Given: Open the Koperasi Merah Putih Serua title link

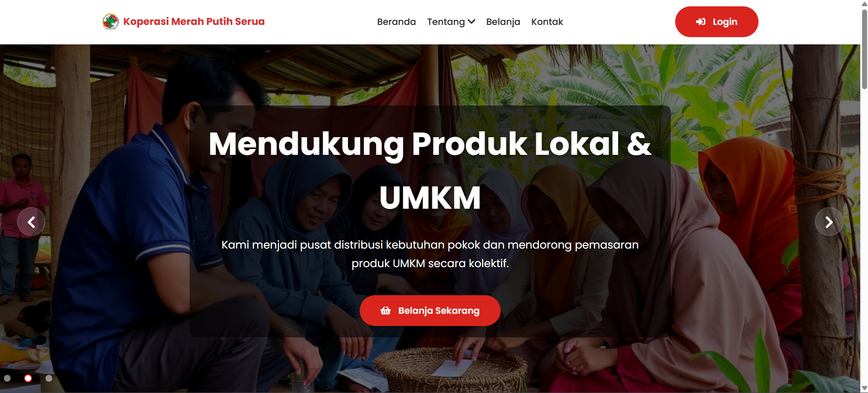Looking at the screenshot, I should pyautogui.click(x=194, y=22).
